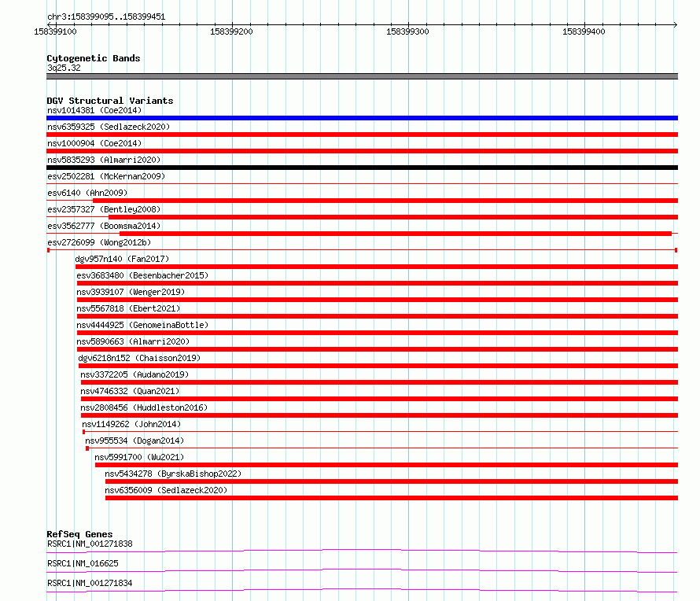Select nsv3372205 (Audano2019) label
Screen dimensions: 700x601
point(134,374)
